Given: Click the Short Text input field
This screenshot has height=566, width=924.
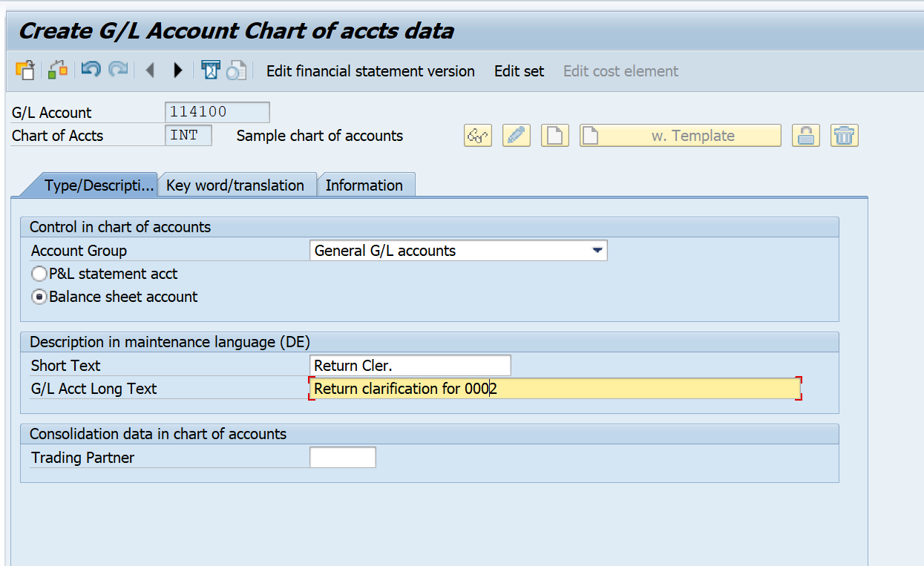Looking at the screenshot, I should [410, 366].
